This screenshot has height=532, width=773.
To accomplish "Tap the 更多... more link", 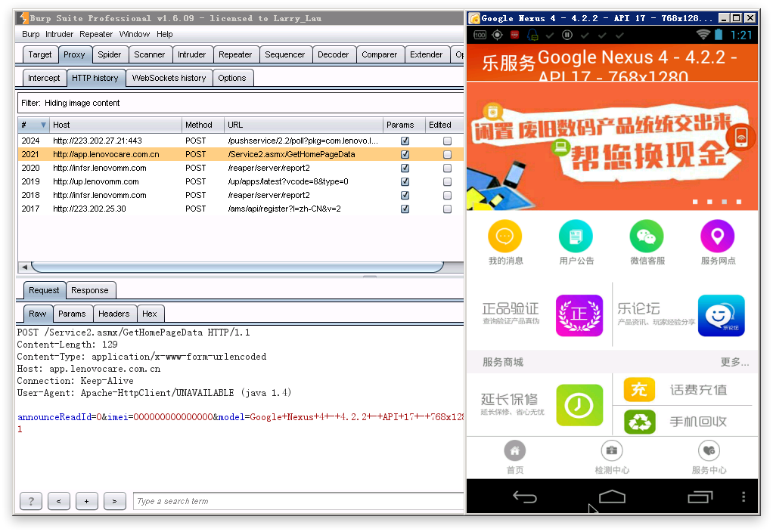I will click(x=734, y=362).
